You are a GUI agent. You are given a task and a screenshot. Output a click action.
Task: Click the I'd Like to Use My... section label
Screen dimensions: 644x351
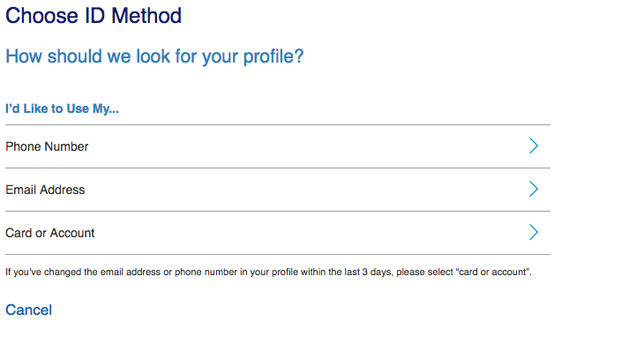point(62,108)
